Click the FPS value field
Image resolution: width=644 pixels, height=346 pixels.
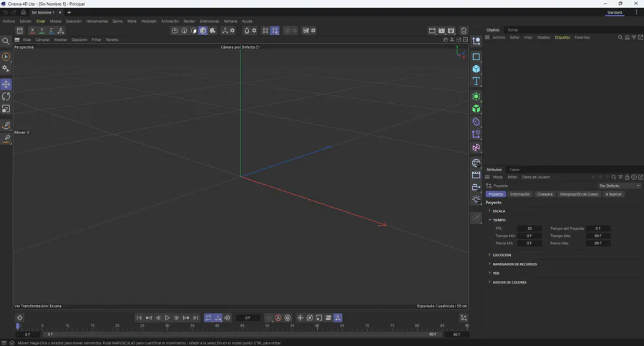point(530,229)
